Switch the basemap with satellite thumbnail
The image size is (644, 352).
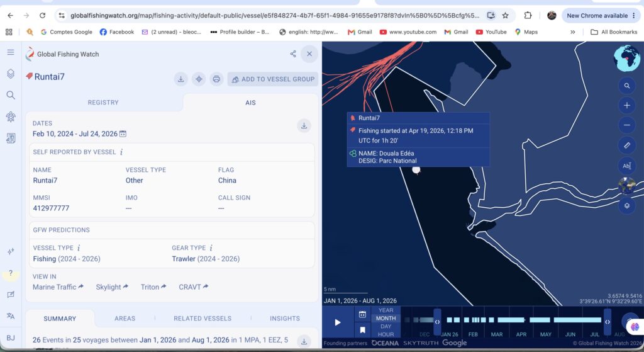(627, 186)
